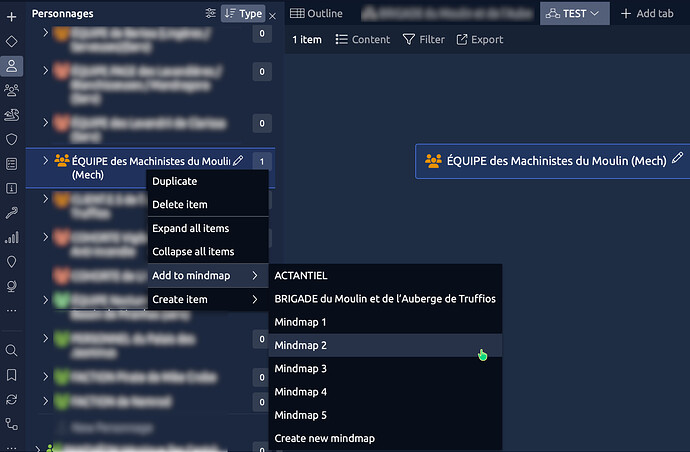
Task: Click the Personnages panel title
Action: coord(62,14)
